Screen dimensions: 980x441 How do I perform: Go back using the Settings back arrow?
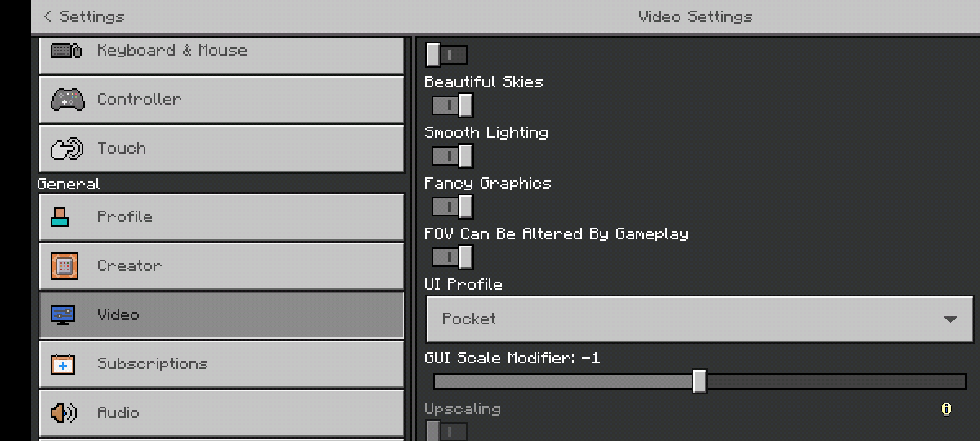(x=47, y=17)
